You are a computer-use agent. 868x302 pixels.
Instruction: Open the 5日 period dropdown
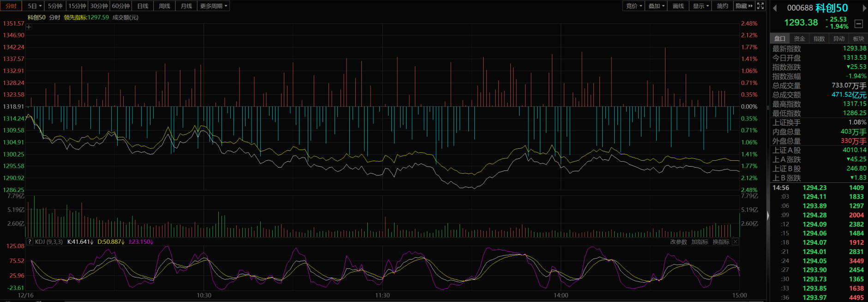click(x=35, y=6)
